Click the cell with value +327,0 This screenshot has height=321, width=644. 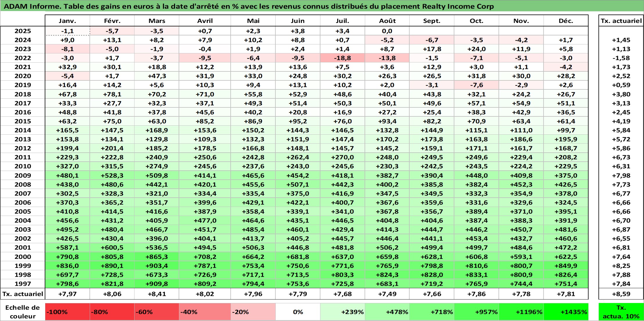(67, 166)
